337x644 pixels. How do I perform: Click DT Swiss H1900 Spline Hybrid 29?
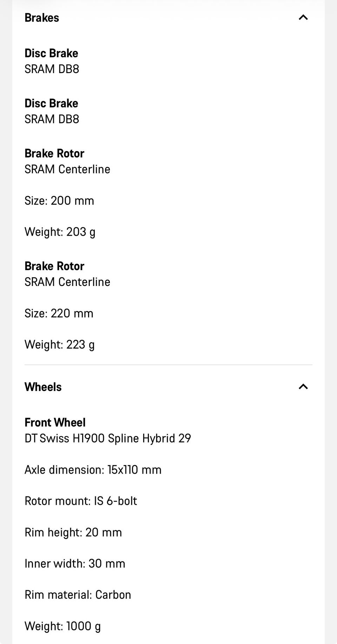108,438
